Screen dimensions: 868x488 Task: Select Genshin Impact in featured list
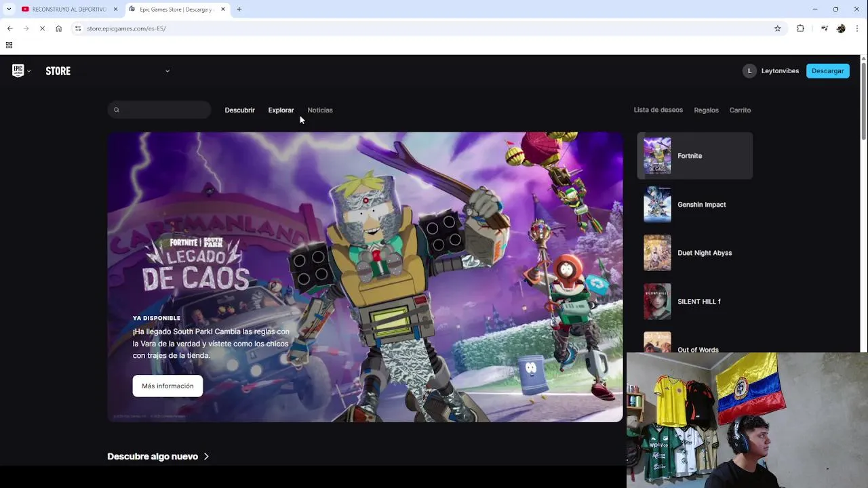(x=694, y=205)
